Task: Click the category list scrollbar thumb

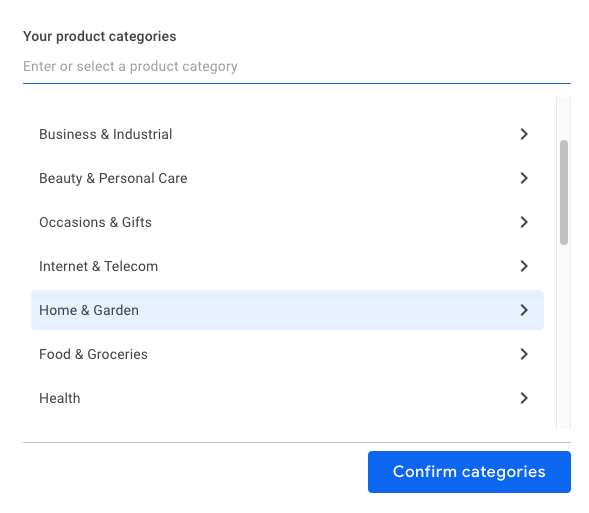Action: coord(563,192)
